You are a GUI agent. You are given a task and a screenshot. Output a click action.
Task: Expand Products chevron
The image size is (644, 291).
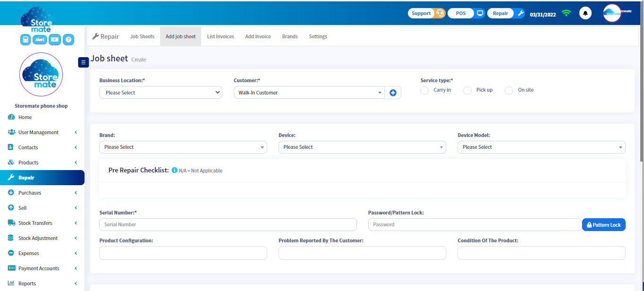click(x=76, y=163)
